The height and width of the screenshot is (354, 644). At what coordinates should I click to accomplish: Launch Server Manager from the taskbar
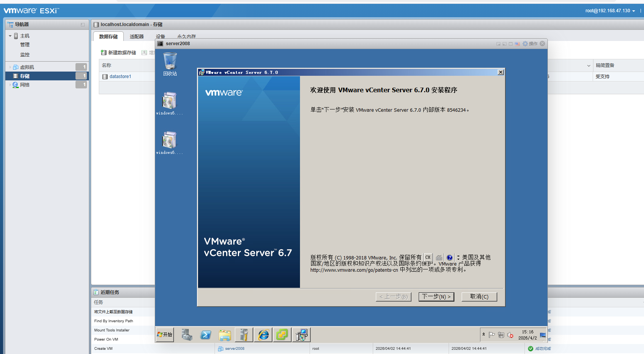187,335
